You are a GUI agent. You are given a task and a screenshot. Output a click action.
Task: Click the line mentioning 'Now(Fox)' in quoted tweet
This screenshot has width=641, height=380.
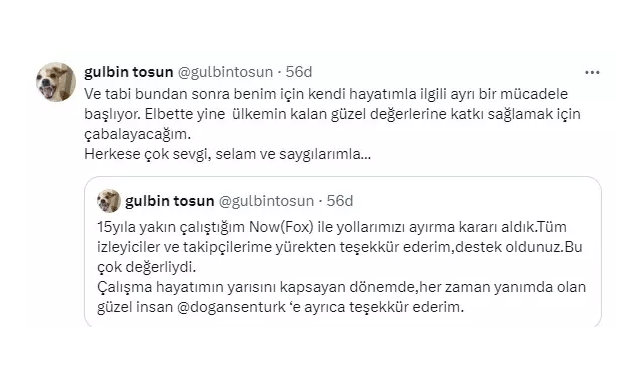click(x=332, y=227)
